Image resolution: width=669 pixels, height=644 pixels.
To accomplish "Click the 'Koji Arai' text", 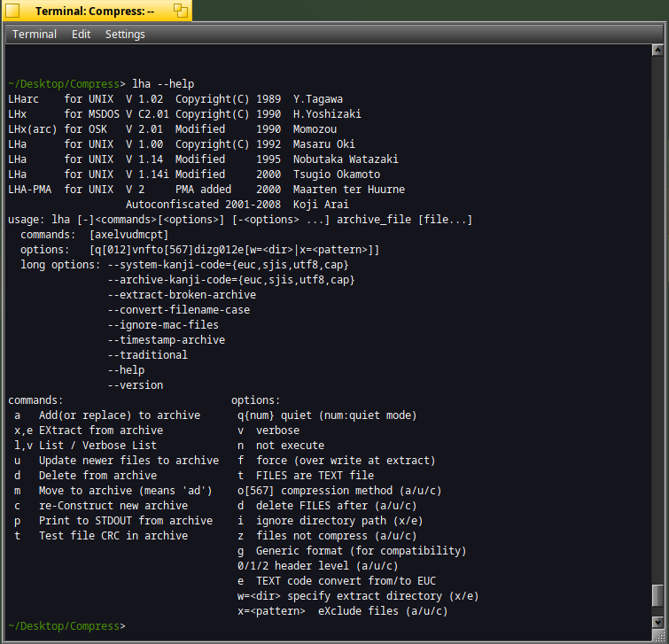I will [x=321, y=205].
